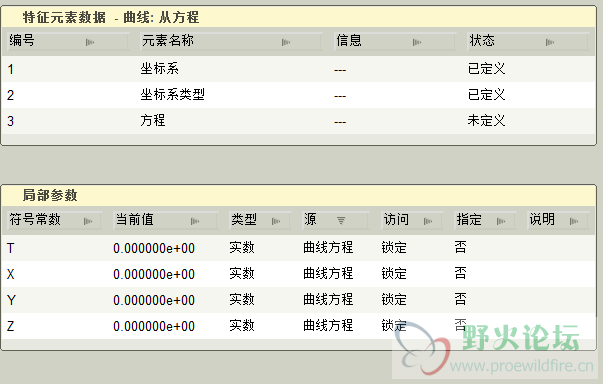The height and width of the screenshot is (384, 603).
Task: Click the 指定 column filter icon
Action: coord(501,221)
